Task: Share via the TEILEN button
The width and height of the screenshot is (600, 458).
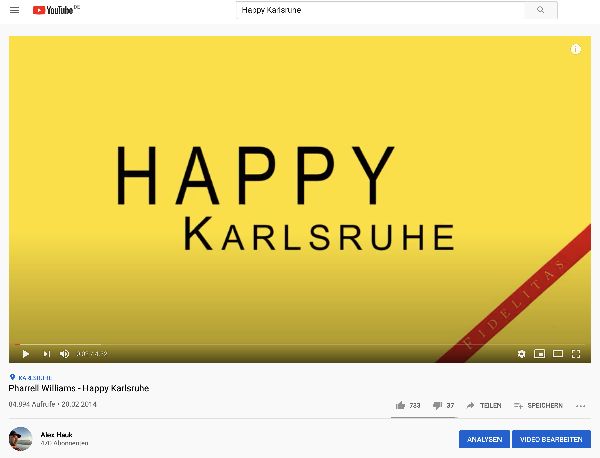Action: (484, 406)
